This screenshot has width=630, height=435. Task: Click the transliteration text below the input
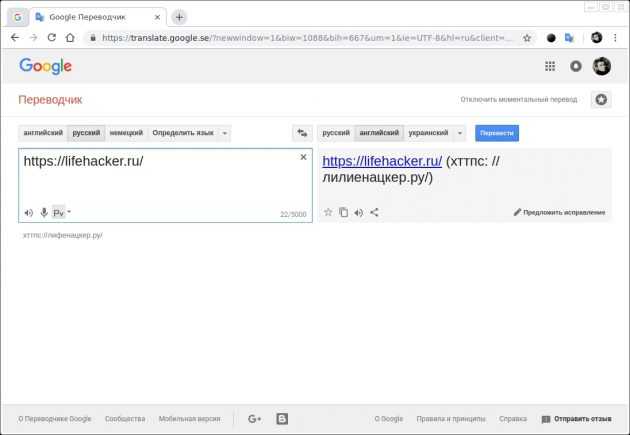63,235
